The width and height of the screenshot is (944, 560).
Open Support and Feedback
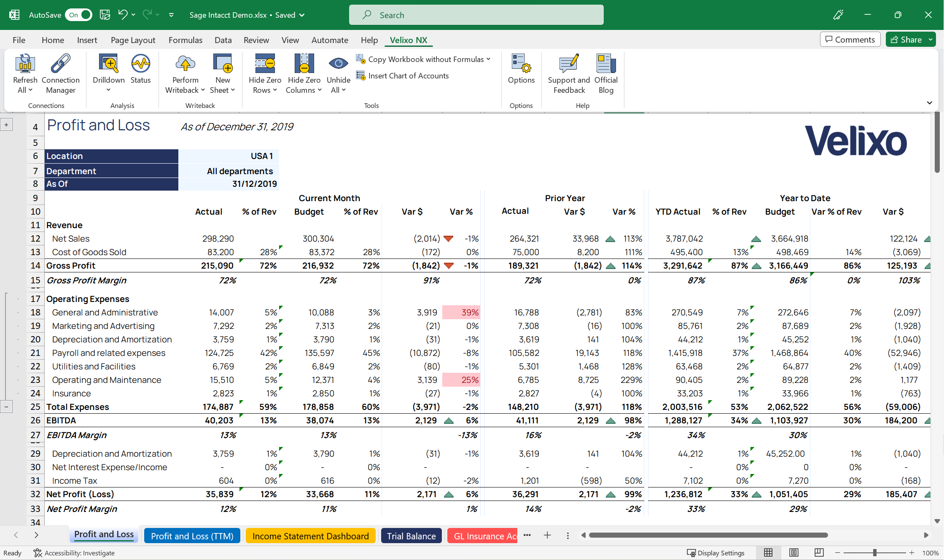coord(569,74)
